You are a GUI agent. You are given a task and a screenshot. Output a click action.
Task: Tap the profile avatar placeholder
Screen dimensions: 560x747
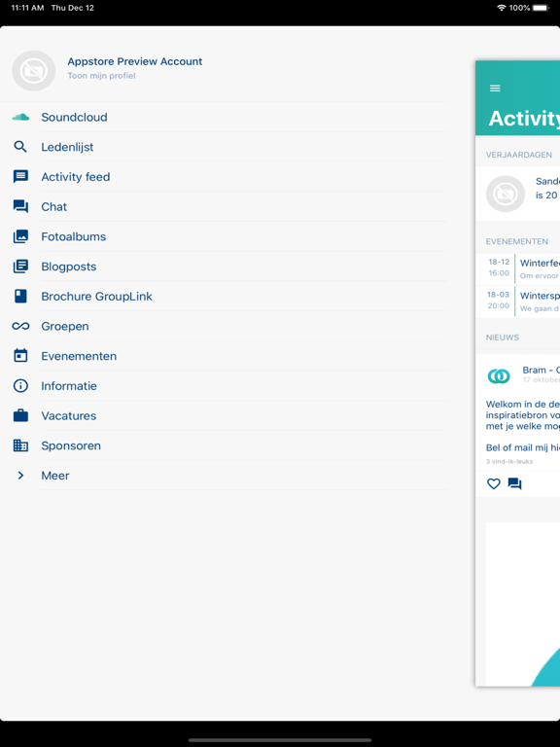[34, 70]
